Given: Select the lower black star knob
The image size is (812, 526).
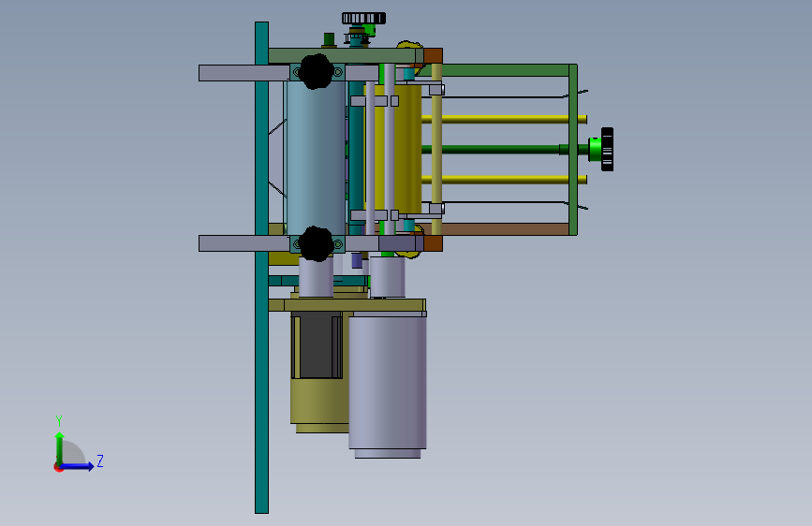Looking at the screenshot, I should pyautogui.click(x=316, y=243).
